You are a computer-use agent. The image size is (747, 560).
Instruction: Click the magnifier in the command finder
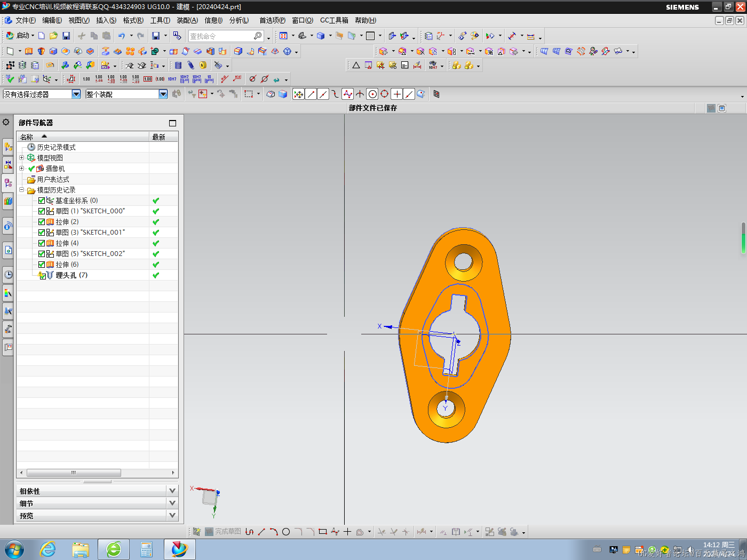258,36
